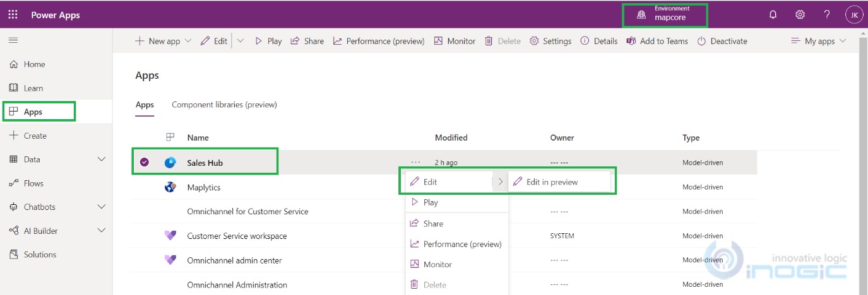This screenshot has height=295, width=868.
Task: Open Solutions in left navigation
Action: pyautogui.click(x=40, y=255)
